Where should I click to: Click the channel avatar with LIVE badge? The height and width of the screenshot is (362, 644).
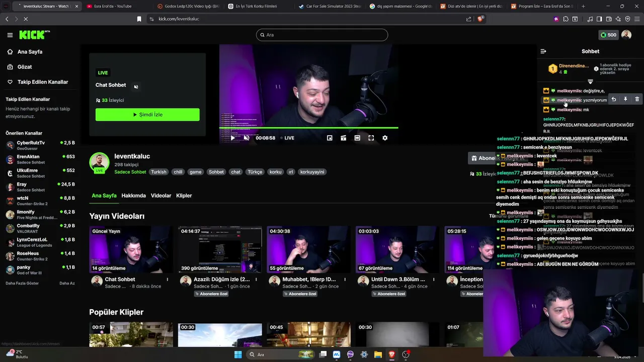pyautogui.click(x=99, y=162)
